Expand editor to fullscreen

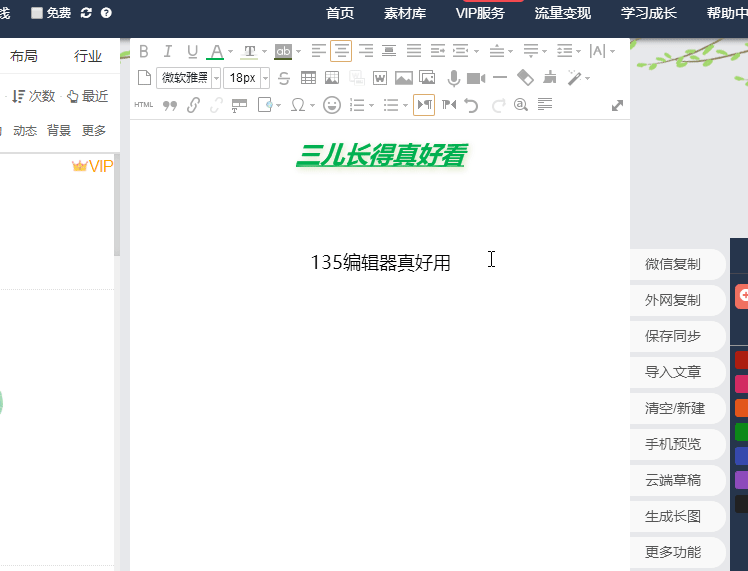(x=617, y=105)
